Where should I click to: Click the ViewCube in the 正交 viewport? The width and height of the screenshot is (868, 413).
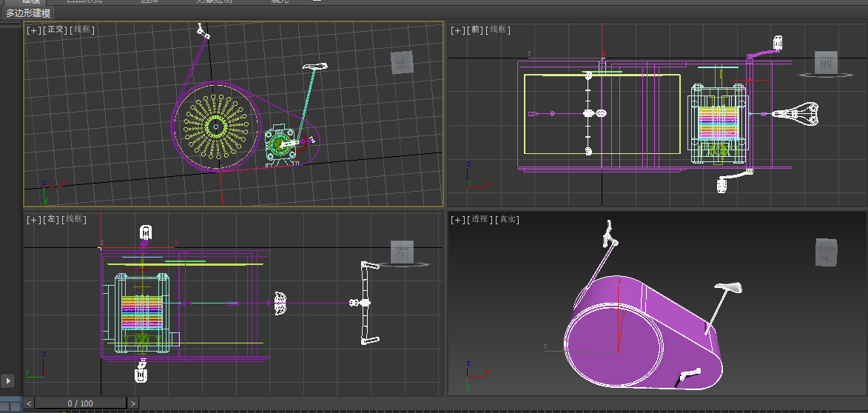coord(402,63)
